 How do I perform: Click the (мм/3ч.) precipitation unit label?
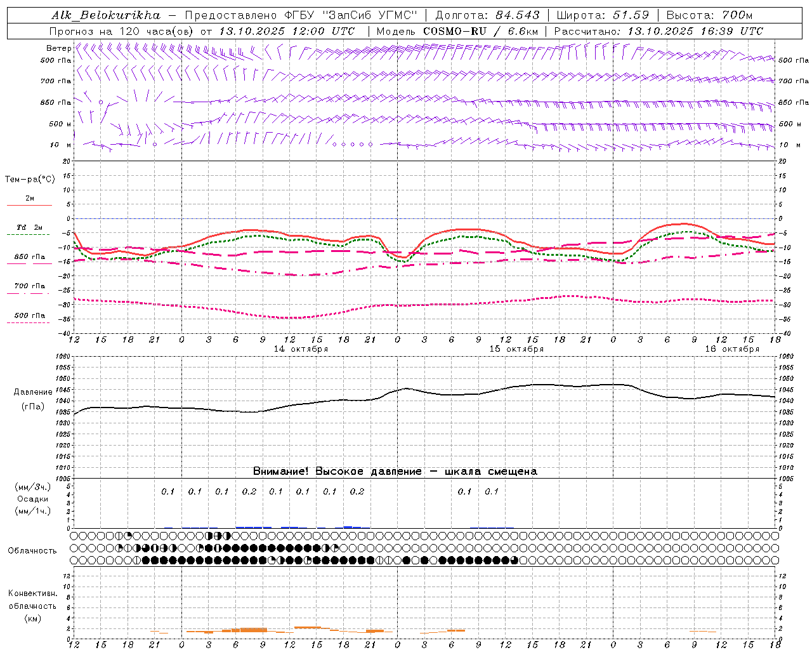click(33, 487)
